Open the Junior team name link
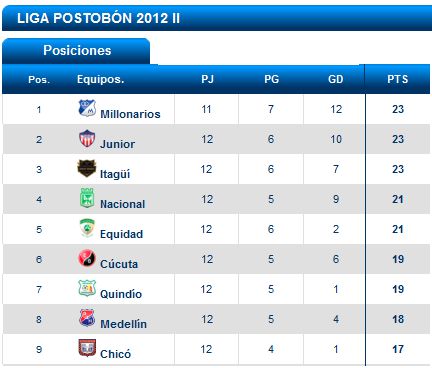Screen dimensions: 432x368 click(x=117, y=144)
